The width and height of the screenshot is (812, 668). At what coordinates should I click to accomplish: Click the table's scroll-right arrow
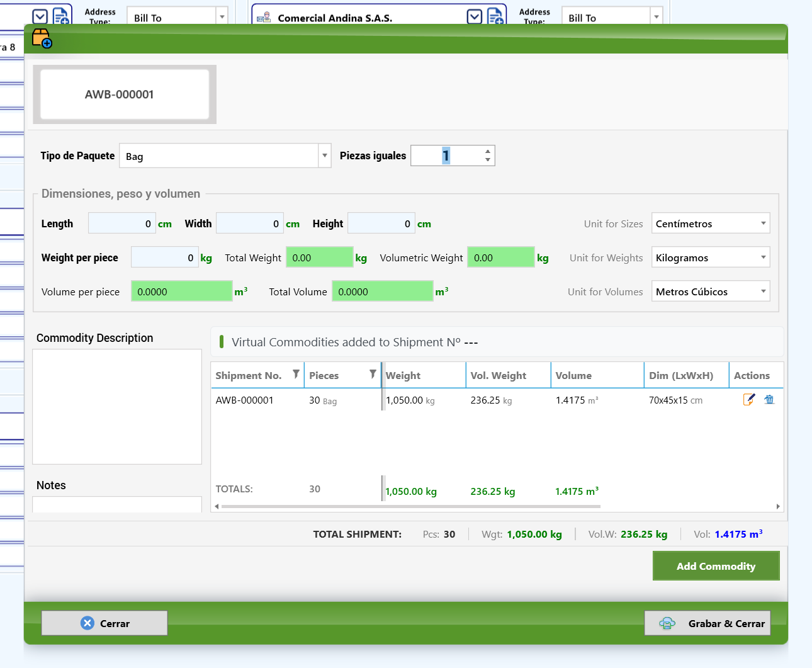pyautogui.click(x=778, y=506)
